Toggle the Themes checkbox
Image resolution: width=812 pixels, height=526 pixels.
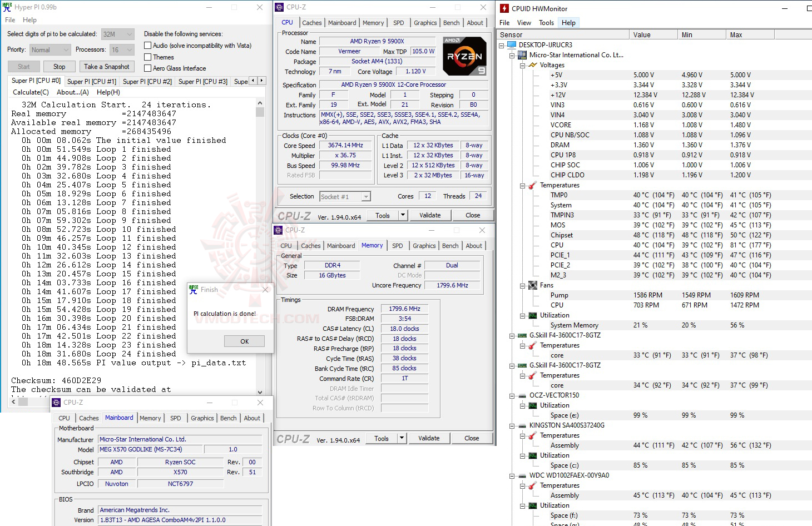click(147, 57)
